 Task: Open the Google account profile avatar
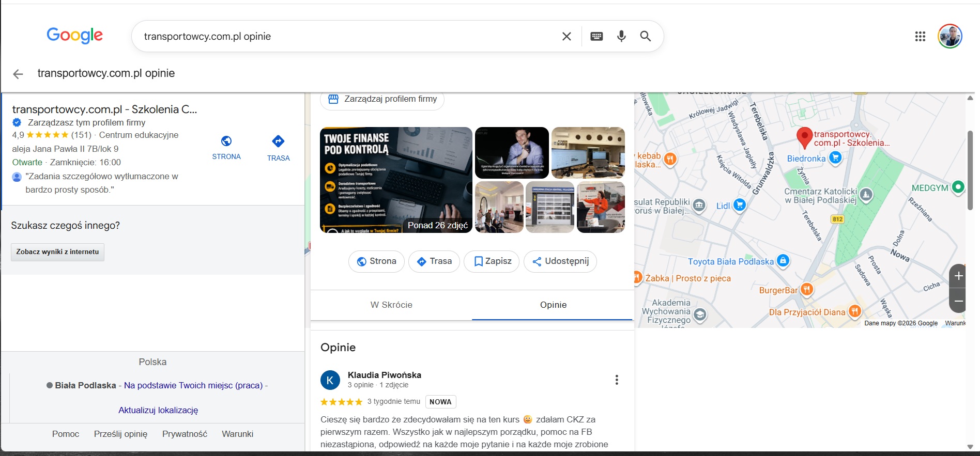(x=950, y=36)
